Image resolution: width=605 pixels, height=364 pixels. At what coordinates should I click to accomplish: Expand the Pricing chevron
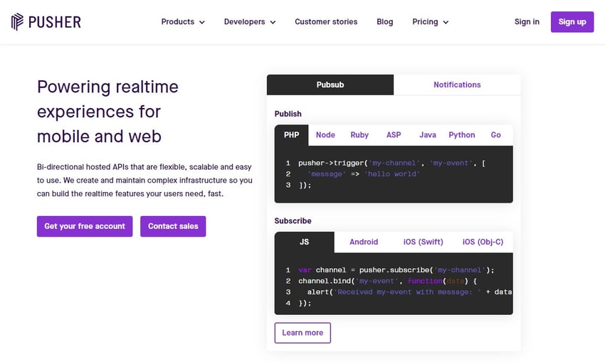446,22
